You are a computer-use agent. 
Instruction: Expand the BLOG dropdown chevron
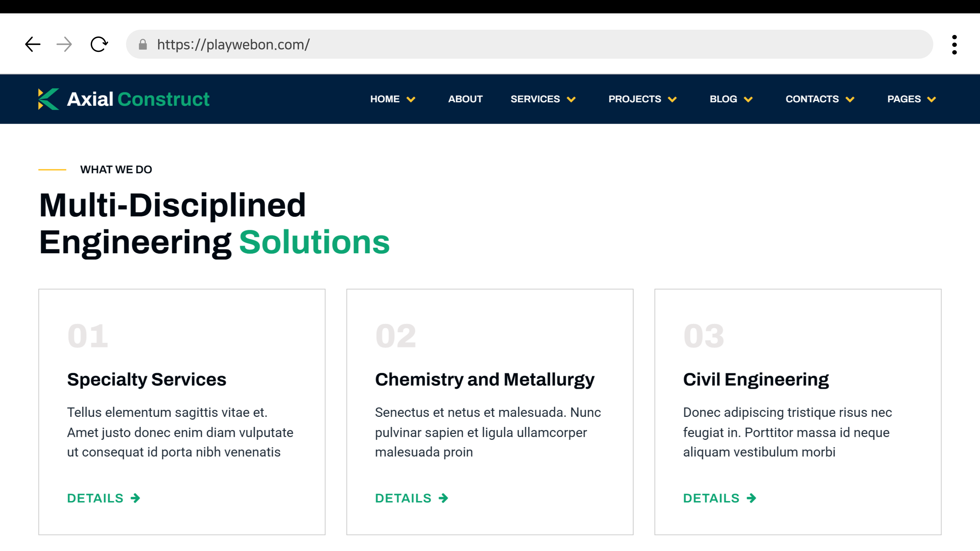[748, 100]
